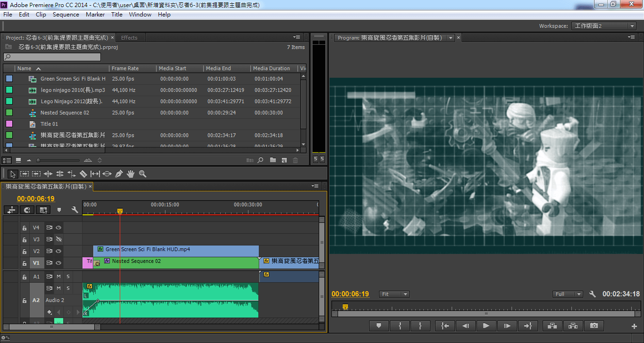Enable Snap magnet in timeline

coord(27,210)
